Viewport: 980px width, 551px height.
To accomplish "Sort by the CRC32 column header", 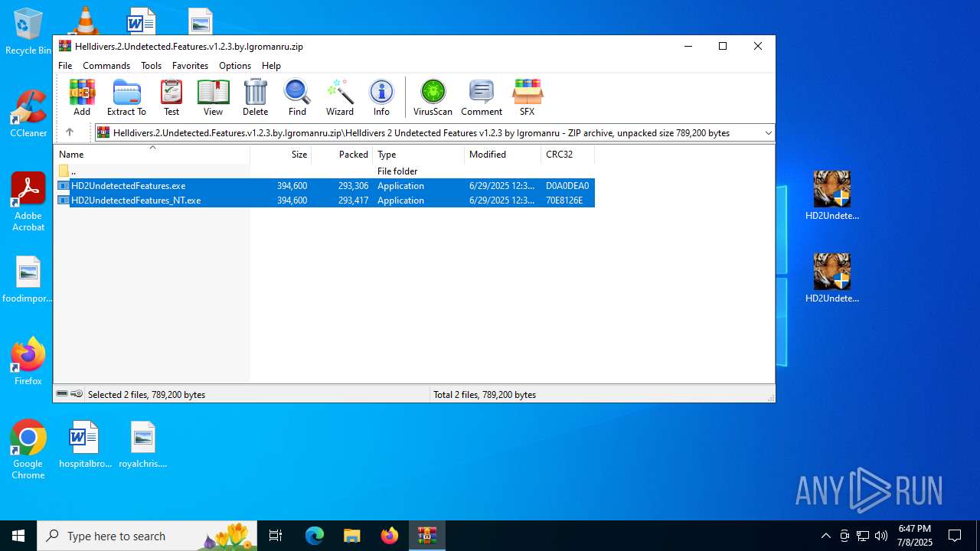I will pos(568,154).
